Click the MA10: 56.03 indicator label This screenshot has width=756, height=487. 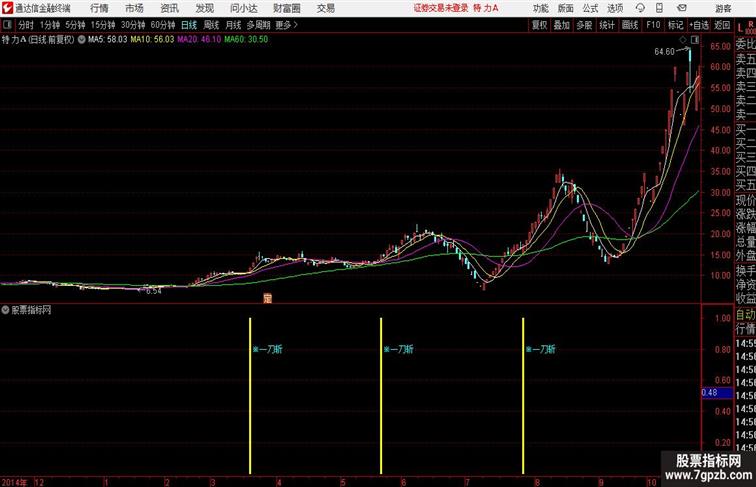tap(152, 40)
